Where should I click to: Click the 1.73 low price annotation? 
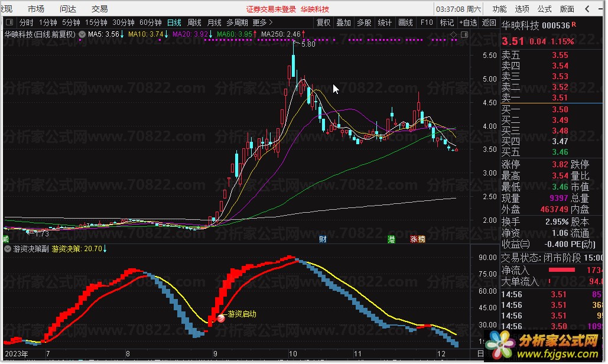pos(42,234)
